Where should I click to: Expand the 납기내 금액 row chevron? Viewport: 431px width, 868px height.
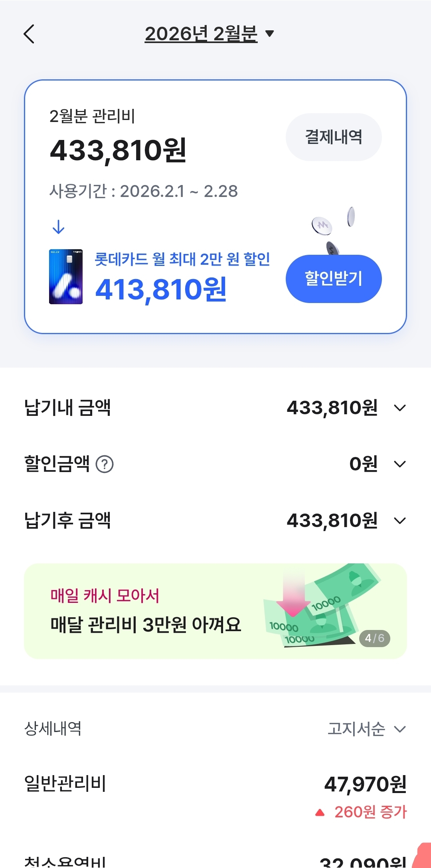click(399, 408)
